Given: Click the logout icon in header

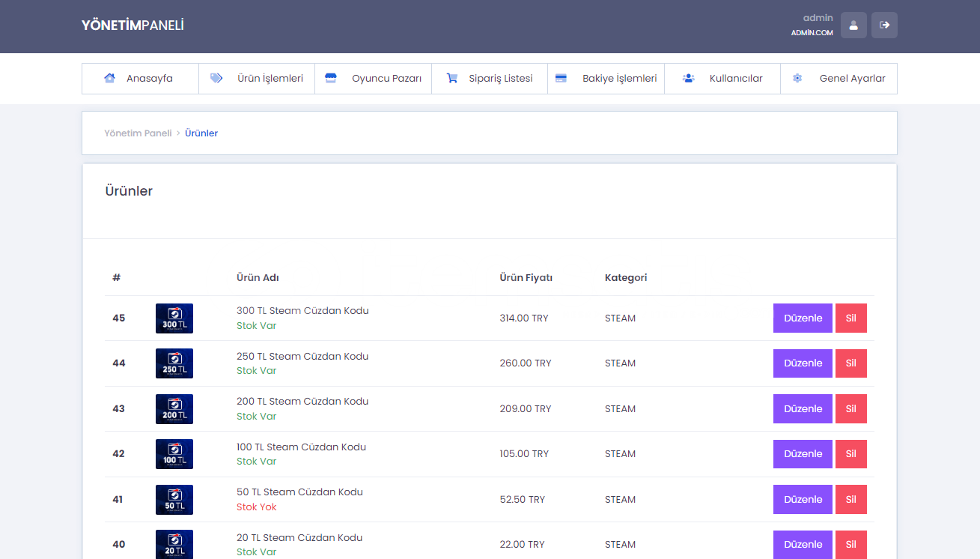Looking at the screenshot, I should pos(884,25).
